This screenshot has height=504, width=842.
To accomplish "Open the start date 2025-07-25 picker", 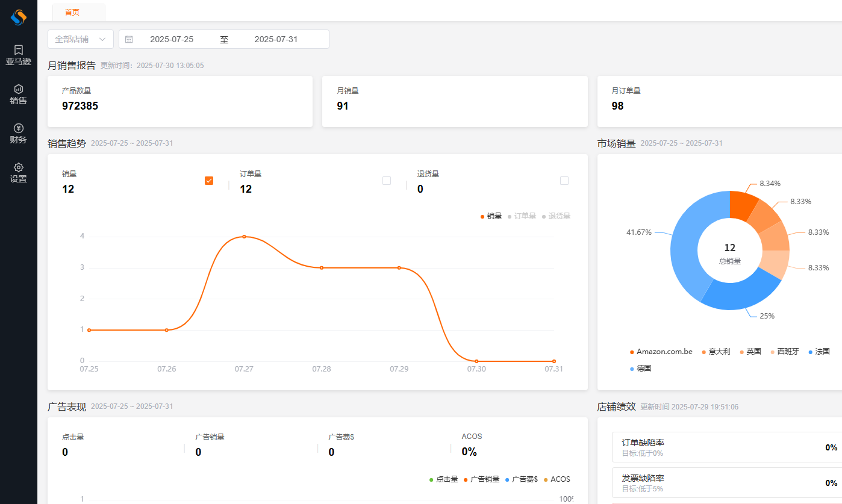I will [x=172, y=39].
